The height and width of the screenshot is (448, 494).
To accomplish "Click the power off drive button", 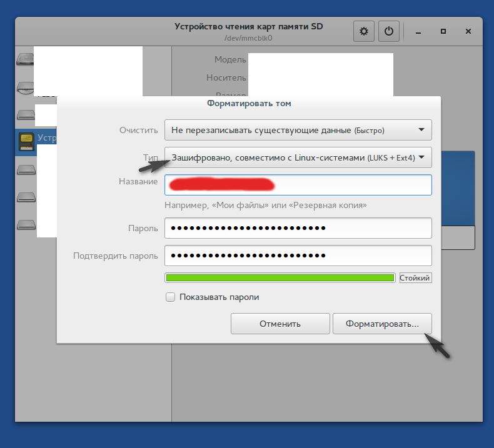I will (389, 31).
